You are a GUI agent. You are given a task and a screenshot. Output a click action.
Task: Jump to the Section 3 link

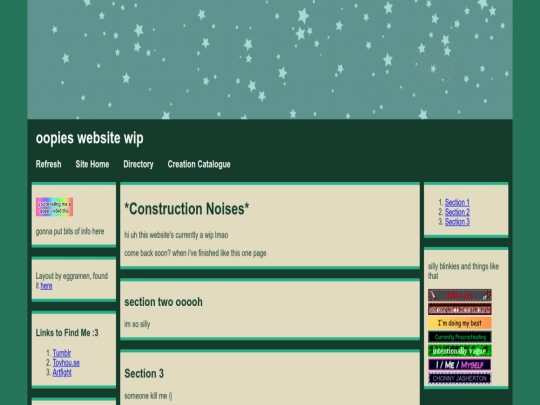tap(457, 221)
